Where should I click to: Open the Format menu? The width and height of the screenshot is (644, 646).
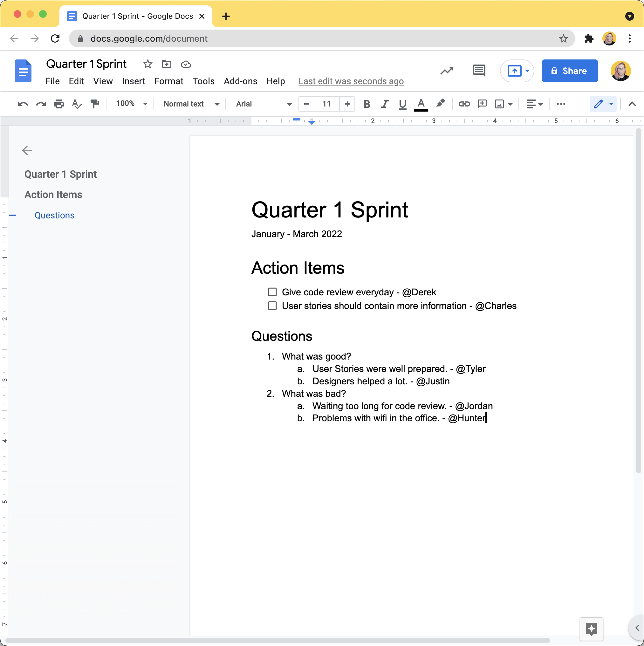pyautogui.click(x=169, y=81)
